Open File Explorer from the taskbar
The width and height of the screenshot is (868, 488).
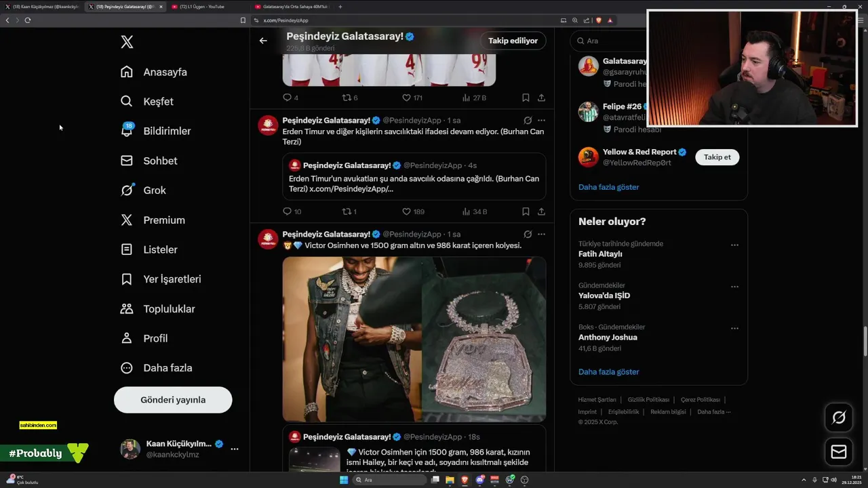450,480
